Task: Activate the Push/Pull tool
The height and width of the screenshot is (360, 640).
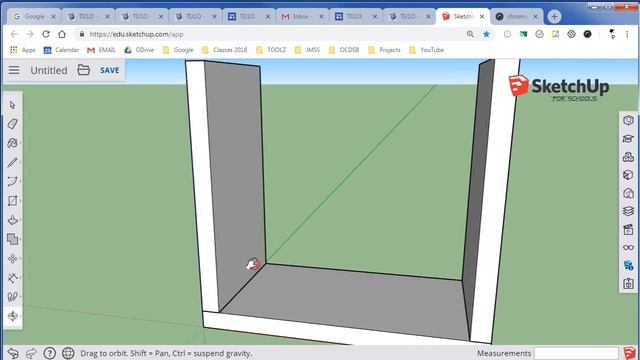Action: (x=12, y=220)
